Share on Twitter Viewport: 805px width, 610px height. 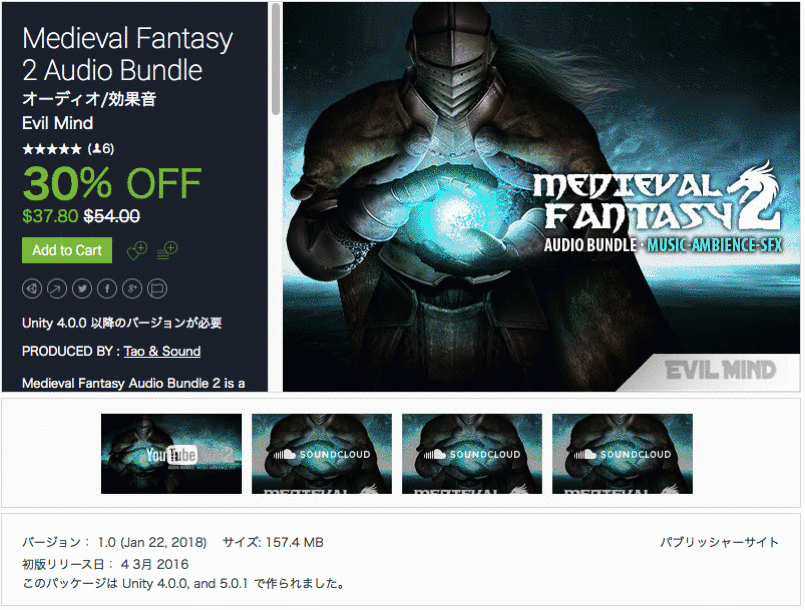82,289
